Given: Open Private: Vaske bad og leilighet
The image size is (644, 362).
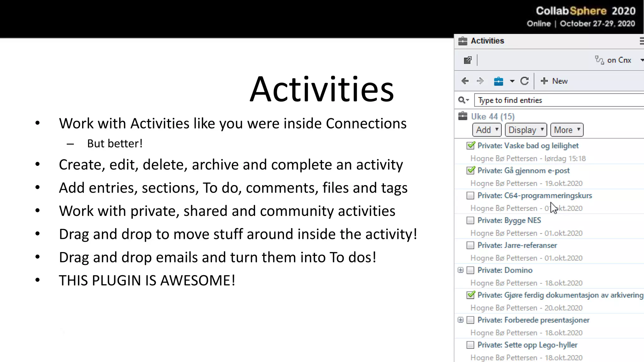Looking at the screenshot, I should point(528,146).
